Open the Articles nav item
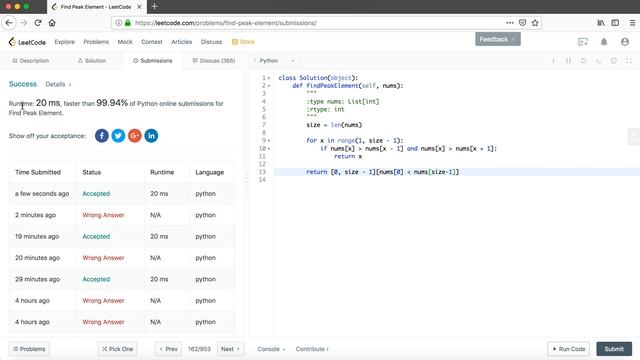640x360 pixels. click(x=182, y=42)
